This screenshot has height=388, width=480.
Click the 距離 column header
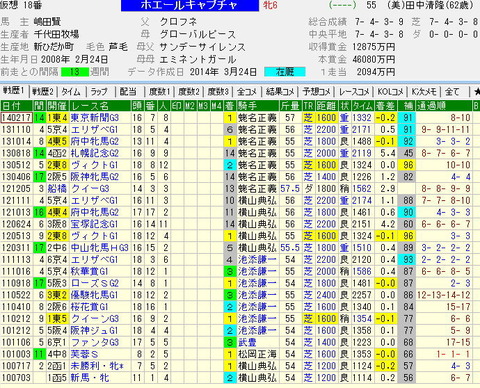pos(326,106)
